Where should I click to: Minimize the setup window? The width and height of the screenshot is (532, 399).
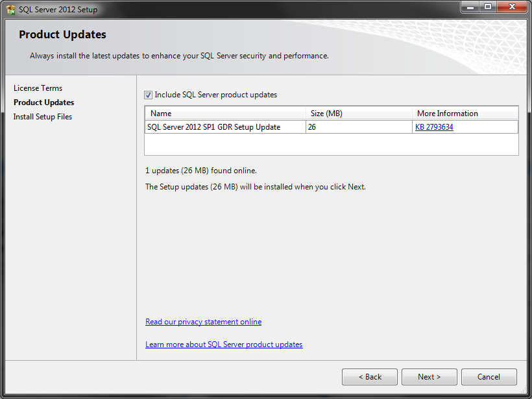click(470, 7)
